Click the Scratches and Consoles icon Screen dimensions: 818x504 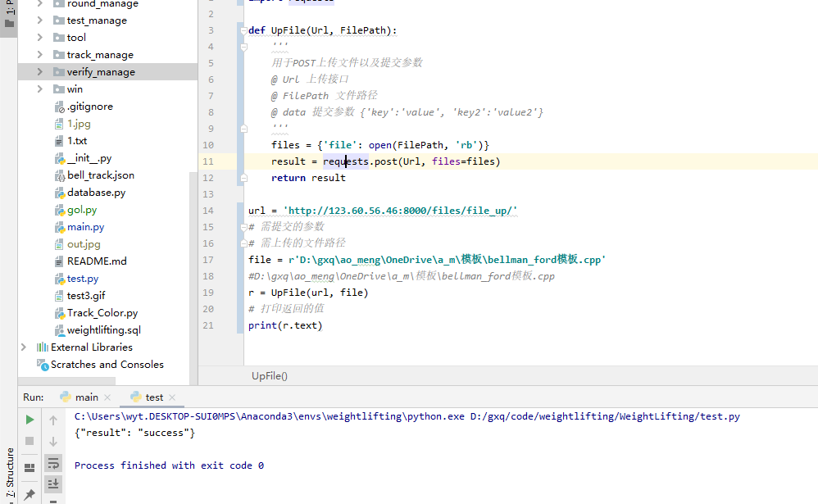(43, 365)
